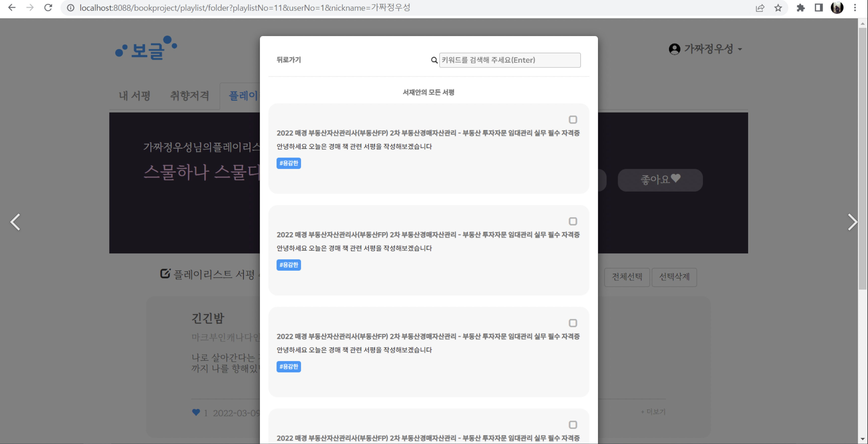Viewport: 868px width, 444px height.
Task: Click the share page icon
Action: [760, 8]
